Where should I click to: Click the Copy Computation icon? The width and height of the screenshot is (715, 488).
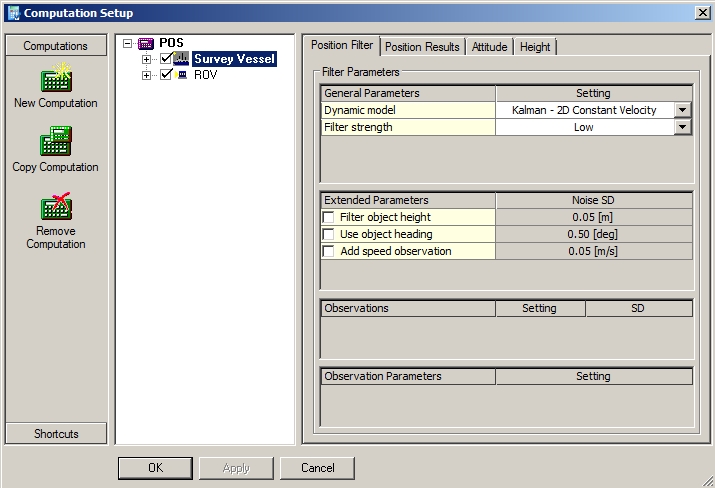[56, 141]
